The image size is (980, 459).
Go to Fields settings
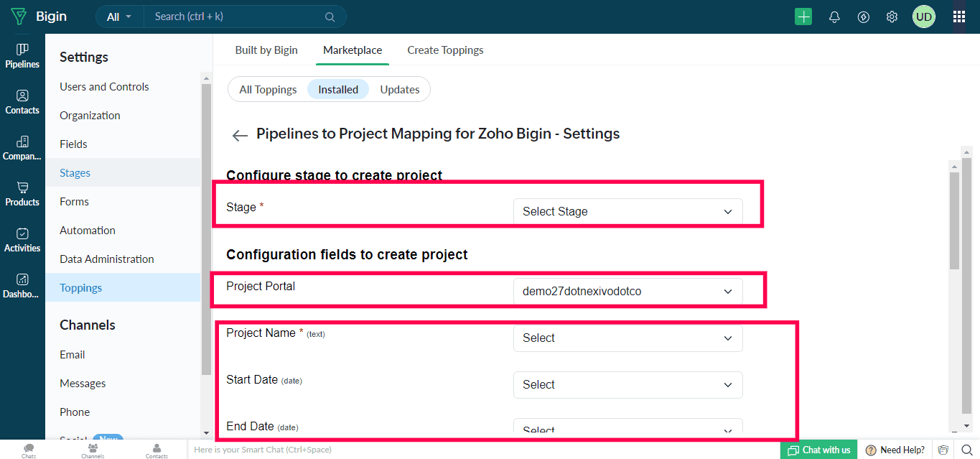click(123, 144)
